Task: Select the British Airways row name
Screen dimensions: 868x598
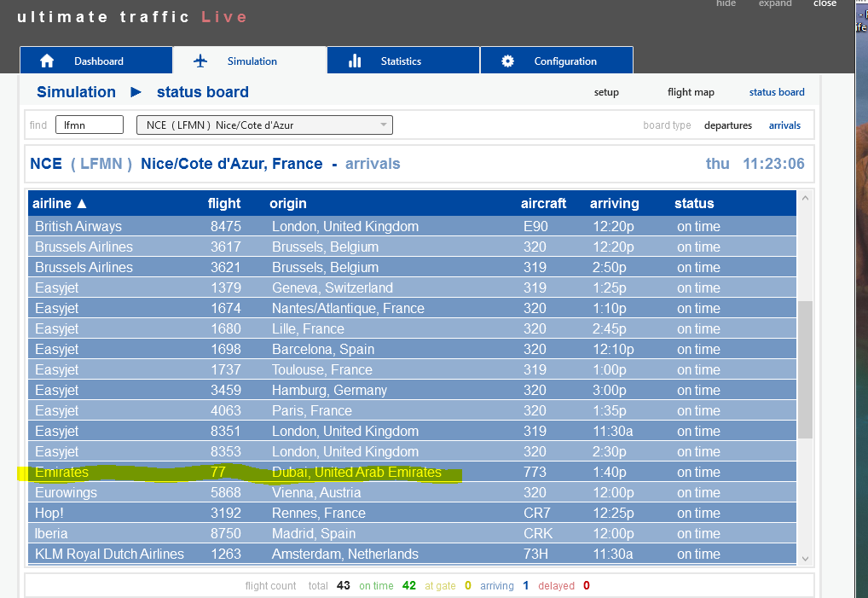Action: 78,226
